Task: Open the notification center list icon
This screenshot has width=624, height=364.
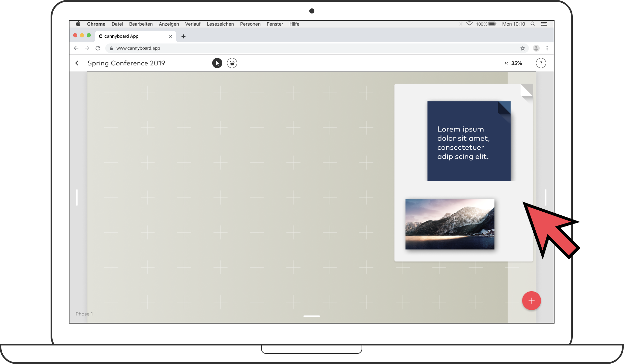Action: pyautogui.click(x=544, y=24)
